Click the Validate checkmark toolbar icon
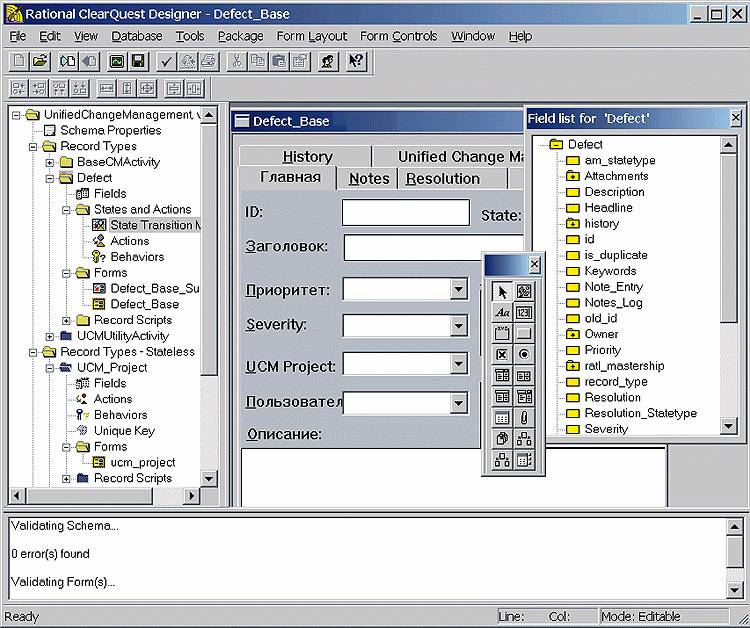750x628 pixels. coord(168,62)
